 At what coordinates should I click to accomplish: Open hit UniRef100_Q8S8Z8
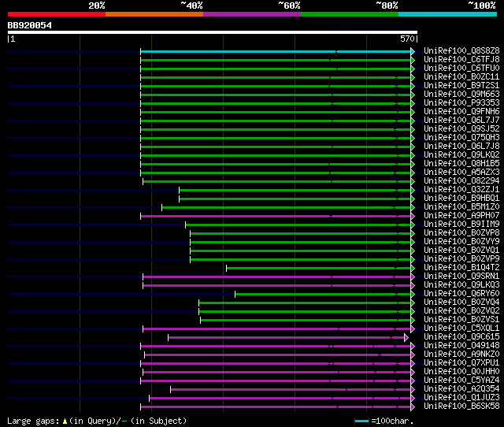click(x=461, y=50)
